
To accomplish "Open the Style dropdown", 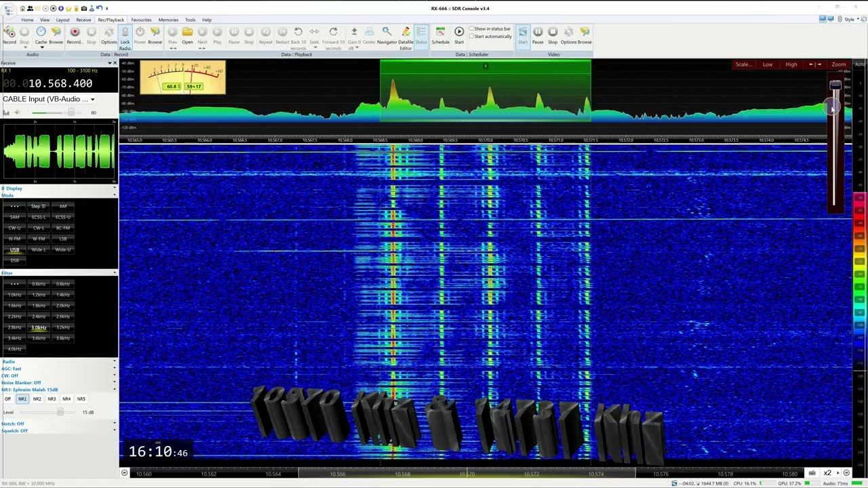I will 851,20.
